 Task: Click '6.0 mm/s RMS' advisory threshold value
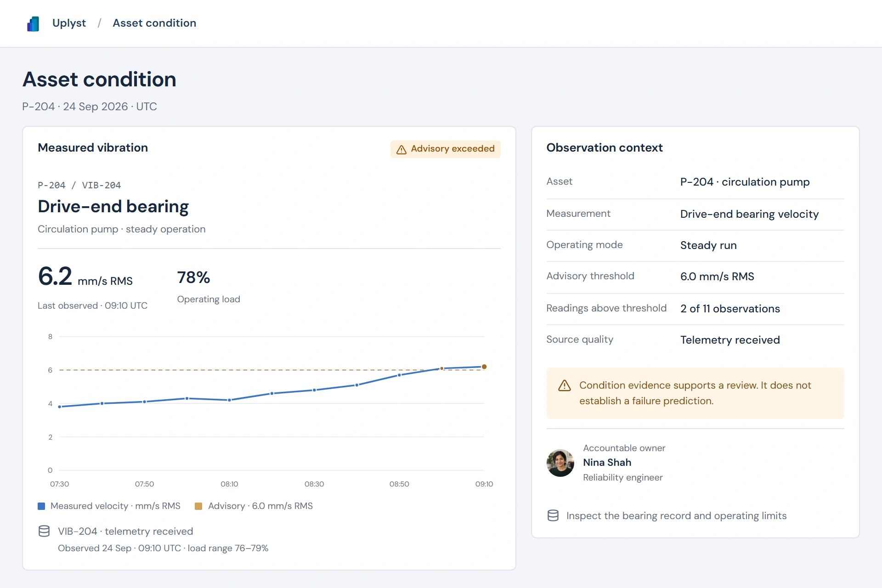[x=717, y=277]
